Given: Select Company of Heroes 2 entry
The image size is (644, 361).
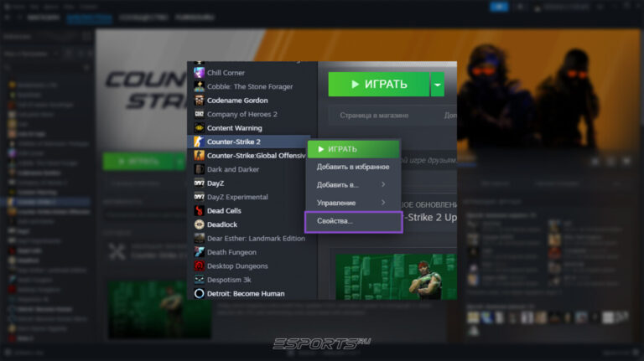Looking at the screenshot, I should click(x=241, y=114).
